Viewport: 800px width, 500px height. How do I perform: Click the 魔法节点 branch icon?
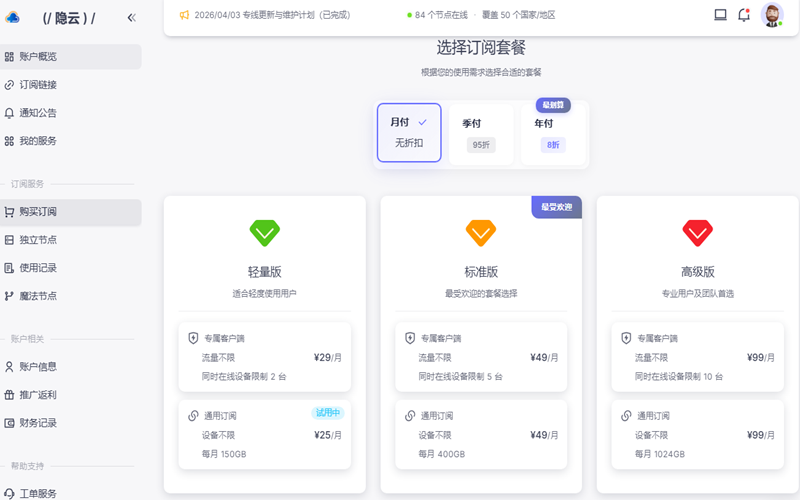click(x=9, y=296)
